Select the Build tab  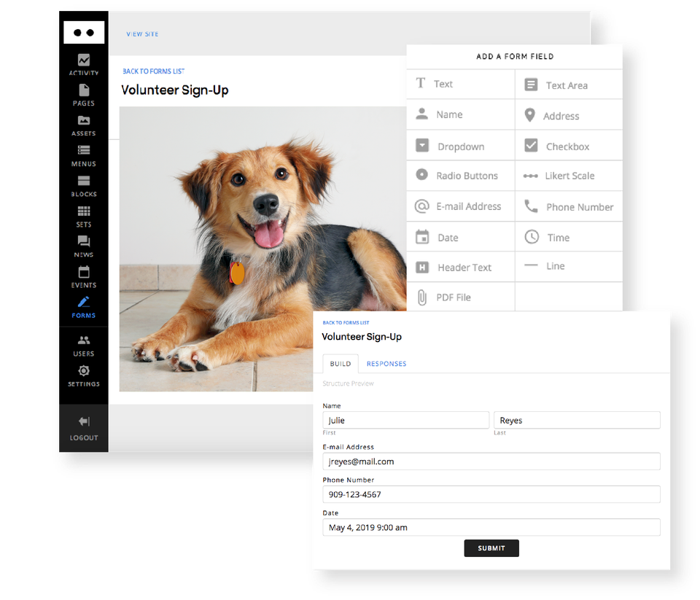point(341,364)
